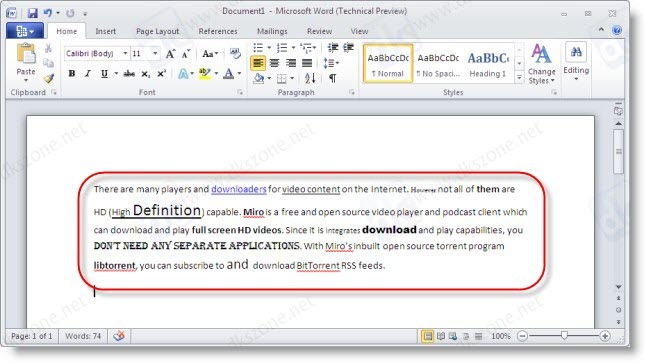
Task: Toggle Underline formatting
Action: click(x=104, y=74)
